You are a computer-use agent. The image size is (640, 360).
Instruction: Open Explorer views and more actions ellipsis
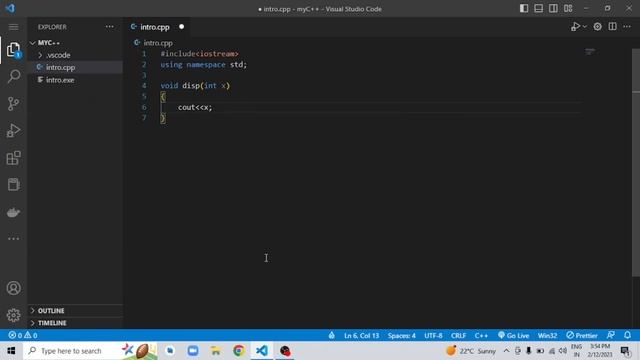point(109,27)
